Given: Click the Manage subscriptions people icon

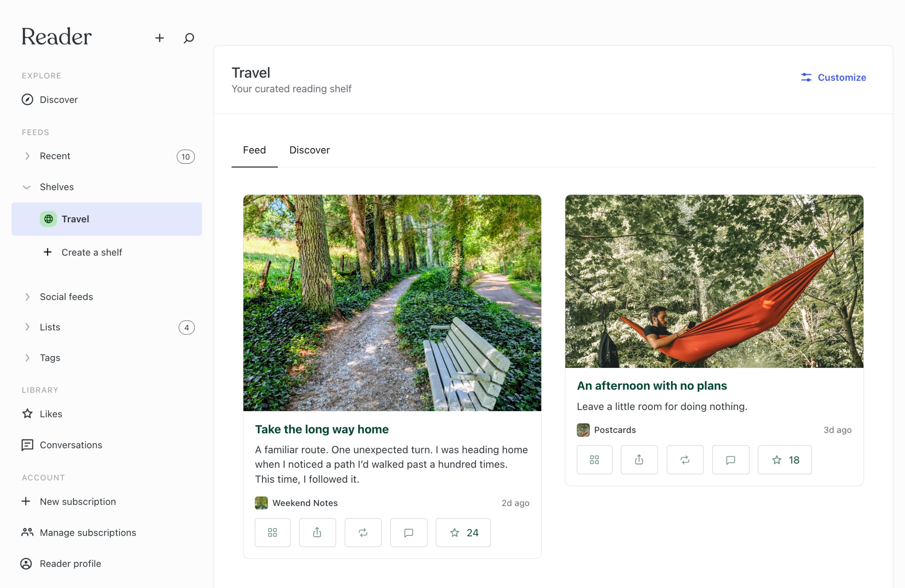Looking at the screenshot, I should click(27, 532).
